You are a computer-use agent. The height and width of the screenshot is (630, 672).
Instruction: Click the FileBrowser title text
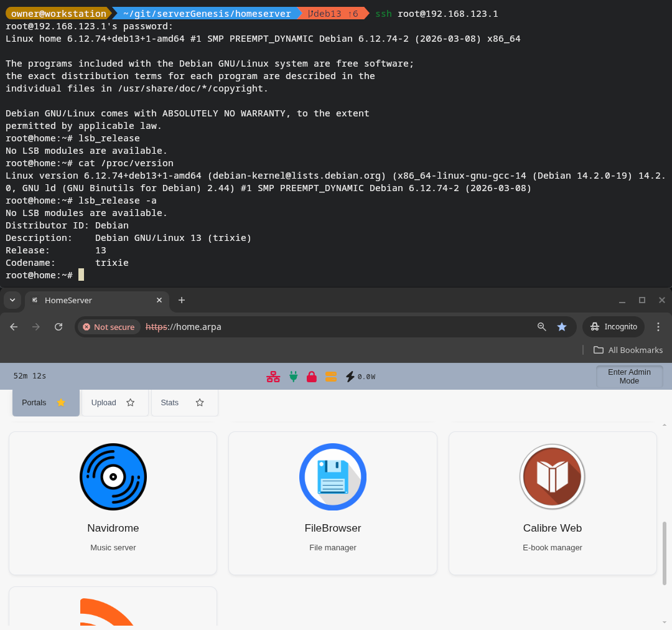[333, 528]
